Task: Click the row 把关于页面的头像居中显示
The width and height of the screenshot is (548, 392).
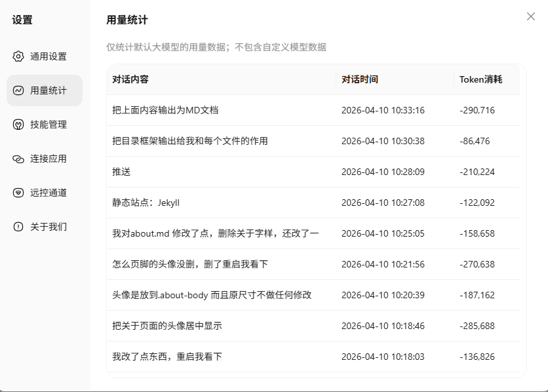Action: tap(171, 326)
